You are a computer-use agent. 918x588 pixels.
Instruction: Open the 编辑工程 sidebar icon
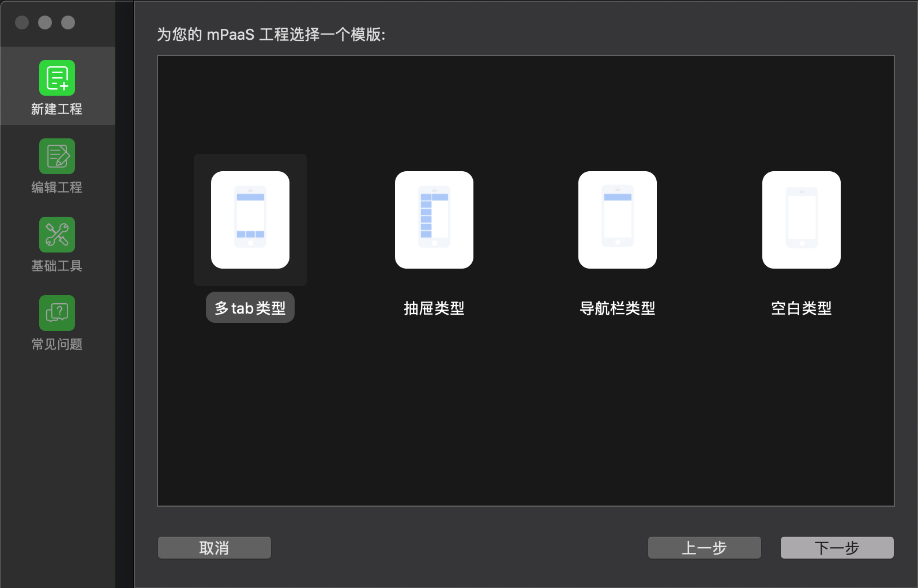[x=57, y=156]
